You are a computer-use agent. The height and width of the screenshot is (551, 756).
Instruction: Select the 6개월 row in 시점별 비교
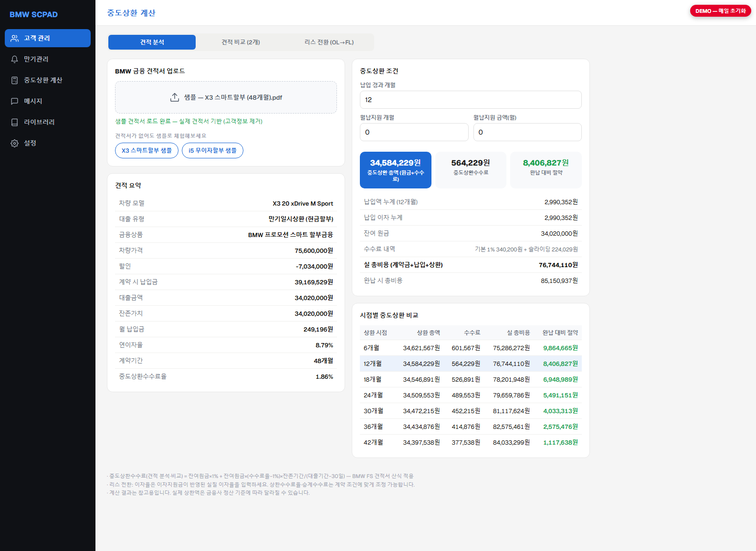[471, 348]
